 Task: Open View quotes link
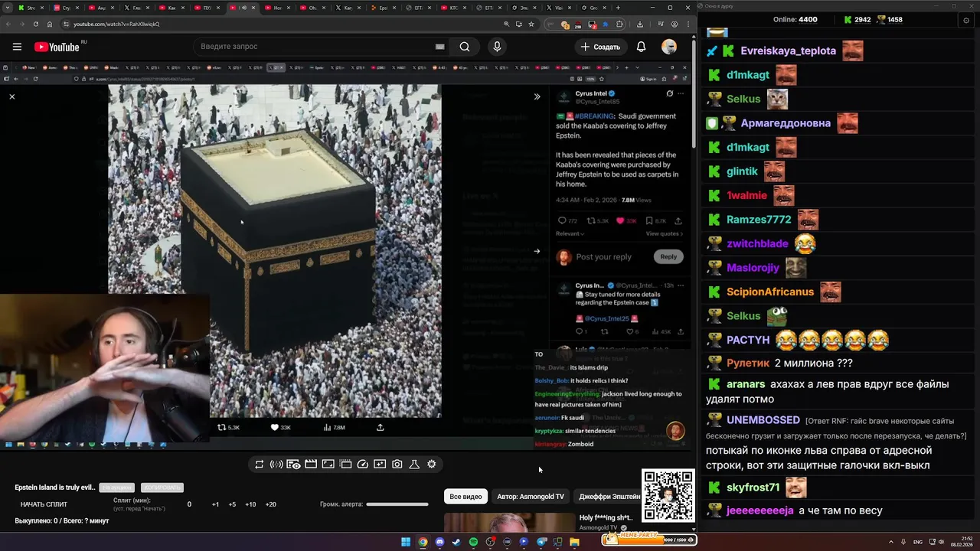point(665,233)
